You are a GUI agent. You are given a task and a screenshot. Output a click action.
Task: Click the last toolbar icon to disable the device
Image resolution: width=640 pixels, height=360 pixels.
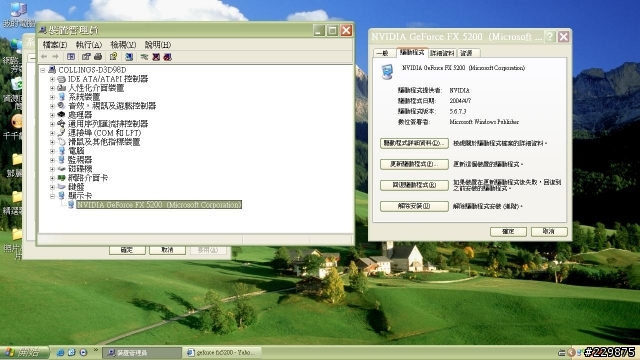[167, 57]
